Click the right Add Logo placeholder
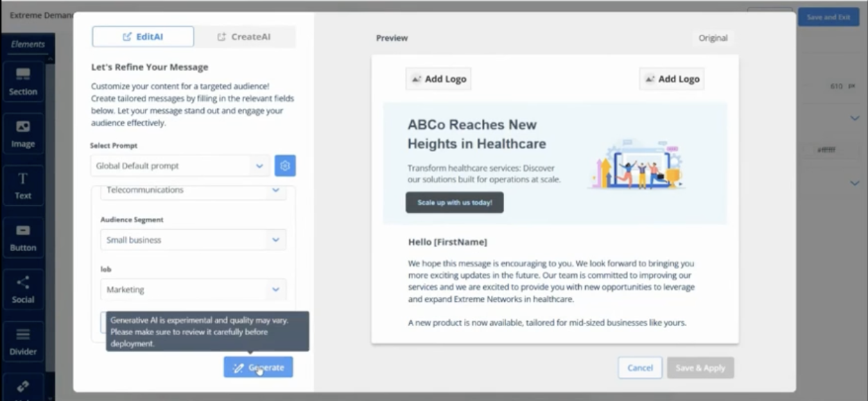868x401 pixels. click(672, 79)
